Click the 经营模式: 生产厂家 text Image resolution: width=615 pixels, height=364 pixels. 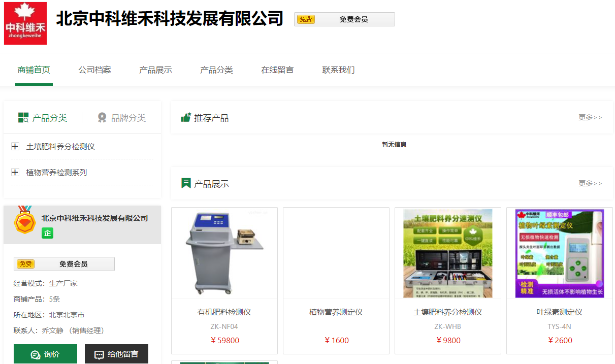coord(46,283)
